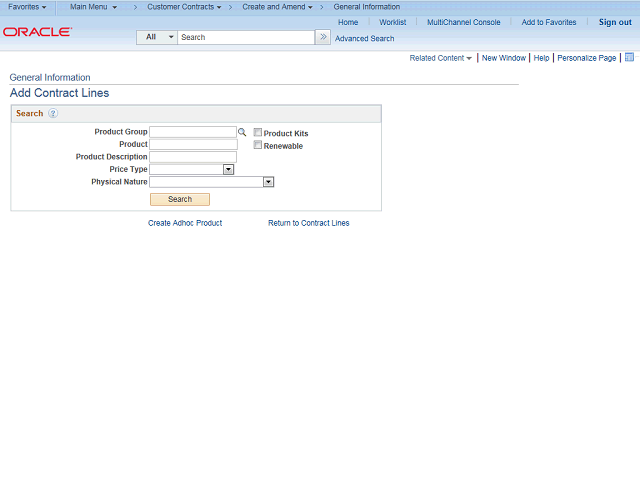Enable the Product Kits checkbox
640x480 pixels.
point(258,132)
